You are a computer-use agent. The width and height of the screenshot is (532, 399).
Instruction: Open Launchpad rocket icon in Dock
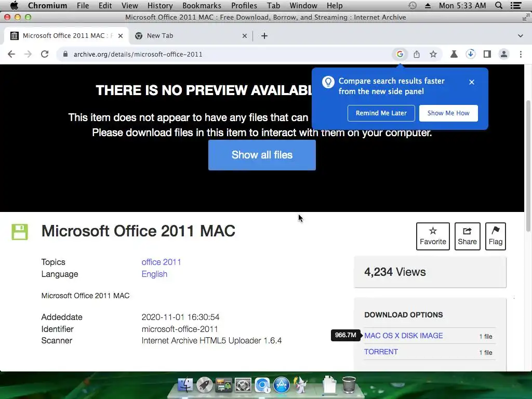205,385
